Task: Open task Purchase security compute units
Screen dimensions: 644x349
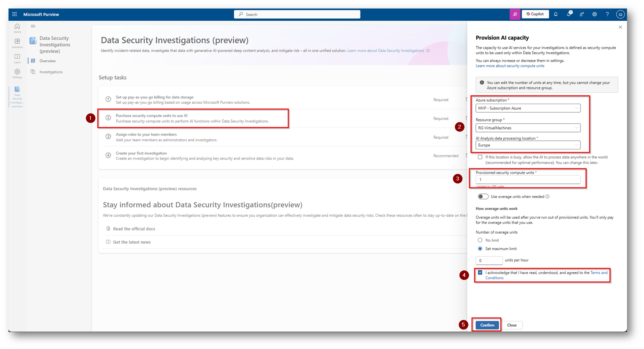Action: click(151, 116)
